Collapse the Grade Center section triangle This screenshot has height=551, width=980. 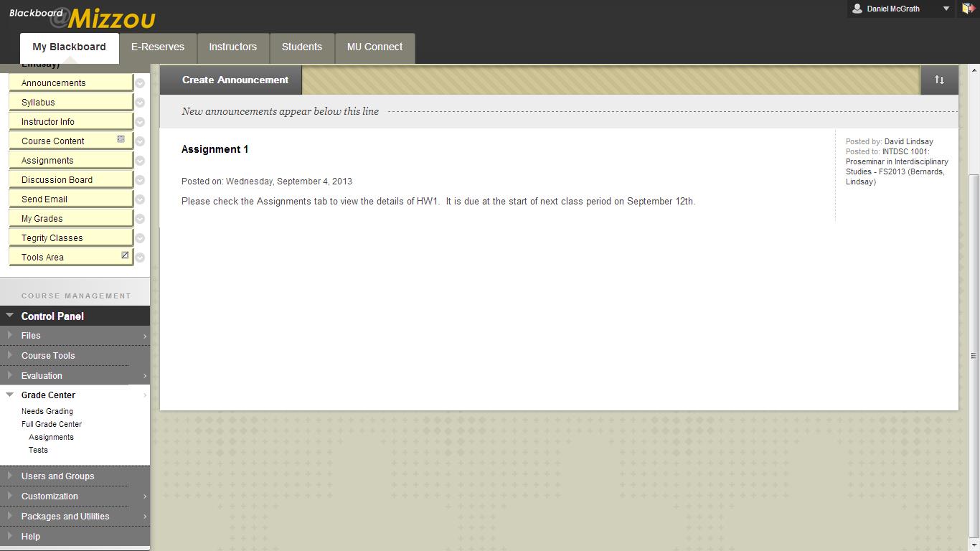click(x=10, y=395)
